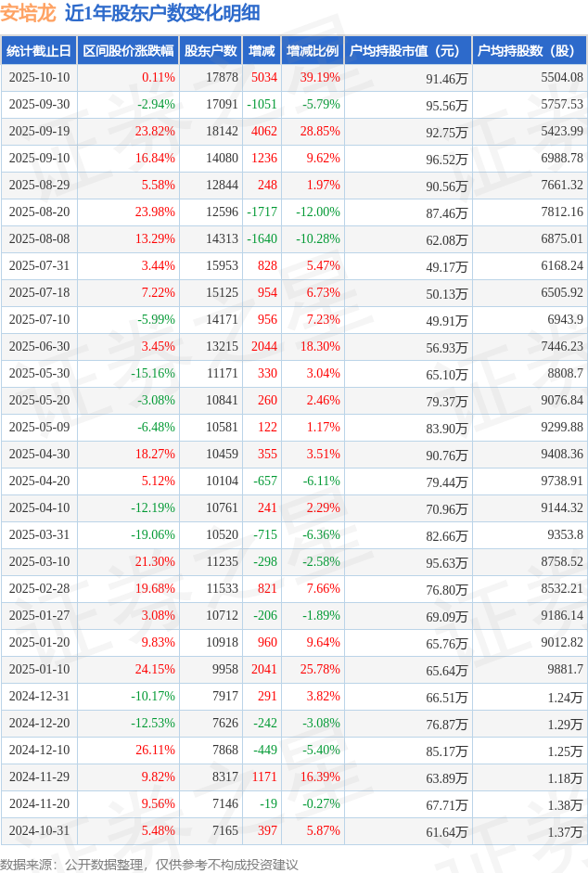Select the 2025-10-10 date cell
Image resolution: width=588 pixels, height=873 pixels.
38,78
